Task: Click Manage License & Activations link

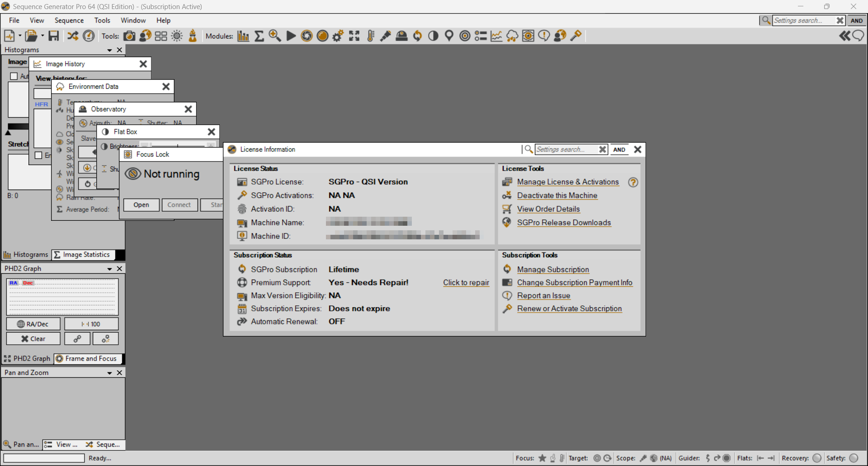Action: coord(568,182)
